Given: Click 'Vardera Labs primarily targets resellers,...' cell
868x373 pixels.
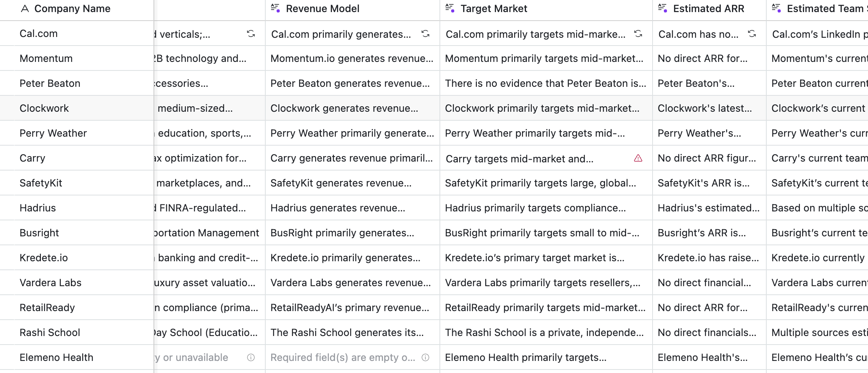Looking at the screenshot, I should [x=546, y=283].
